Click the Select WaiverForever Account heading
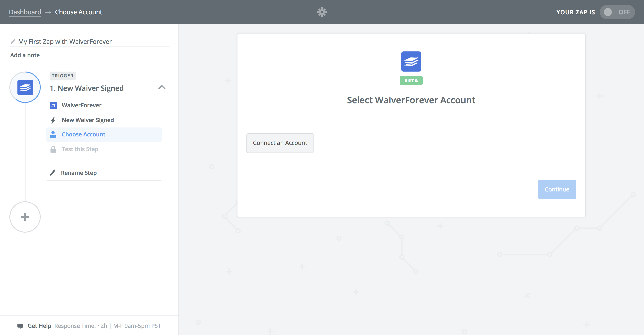Image resolution: width=644 pixels, height=335 pixels. click(411, 100)
